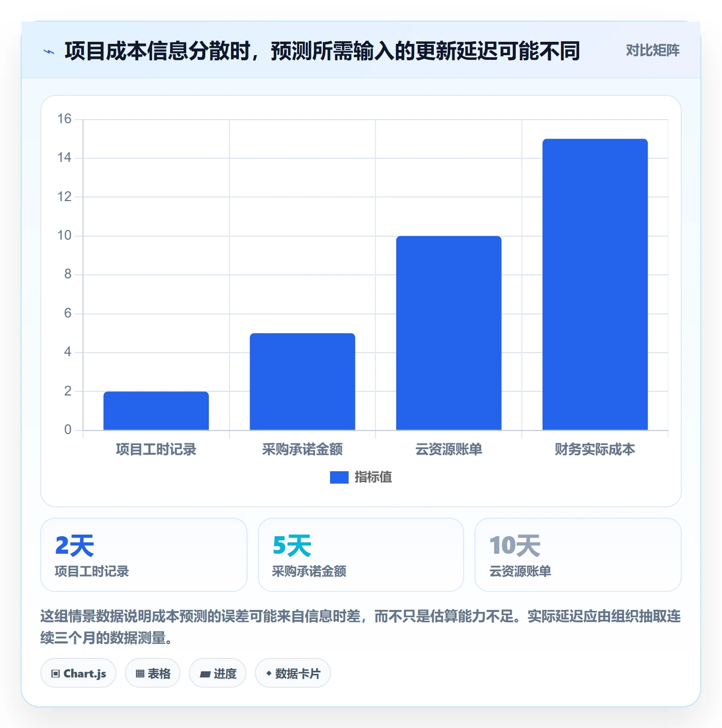Click the 进度 tag chip
Screen dimensions: 722x728
(218, 673)
